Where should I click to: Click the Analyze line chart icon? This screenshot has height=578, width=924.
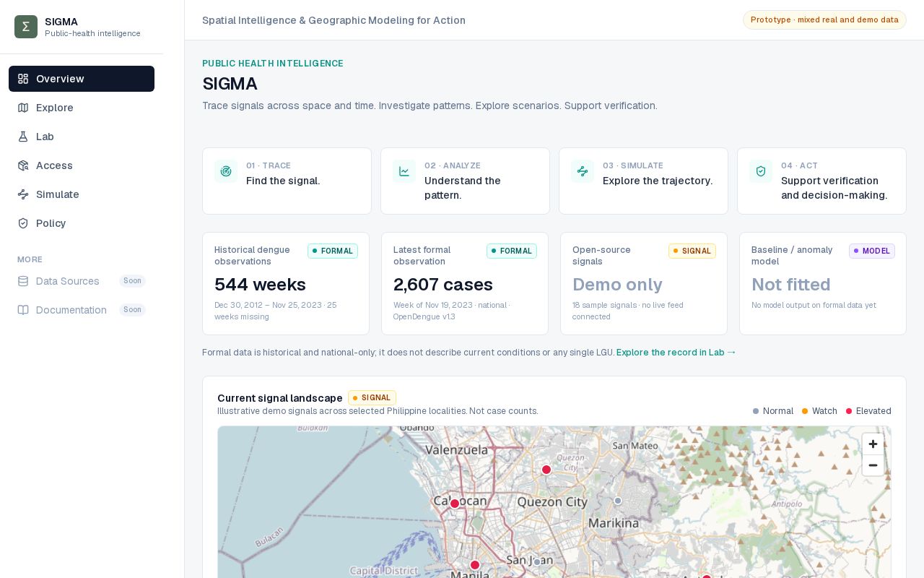(x=404, y=171)
